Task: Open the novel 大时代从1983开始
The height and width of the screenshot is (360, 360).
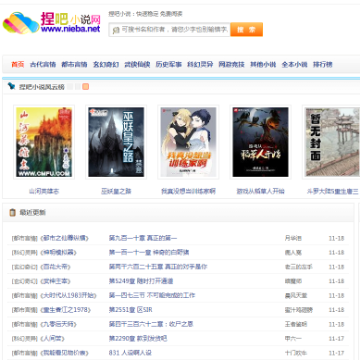Action: coord(68,296)
